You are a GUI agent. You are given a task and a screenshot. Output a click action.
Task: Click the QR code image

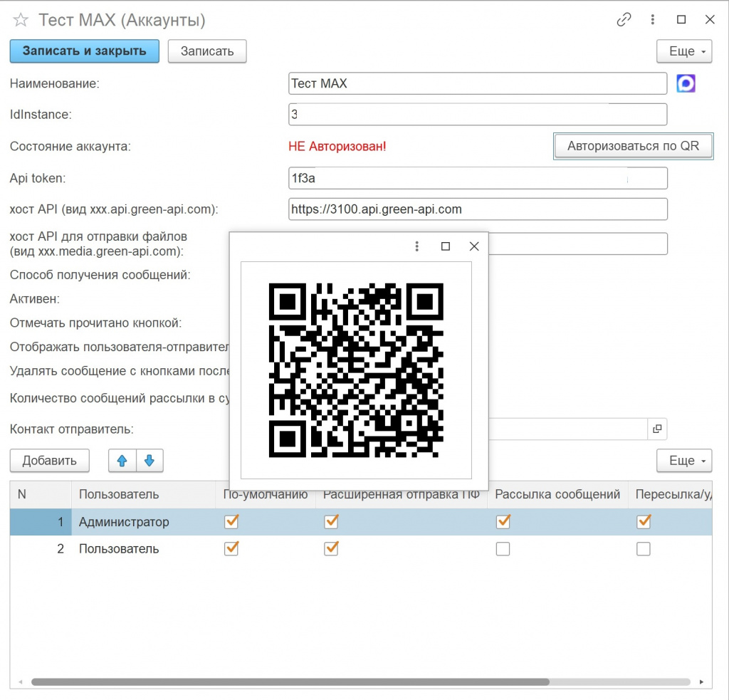coord(356,370)
